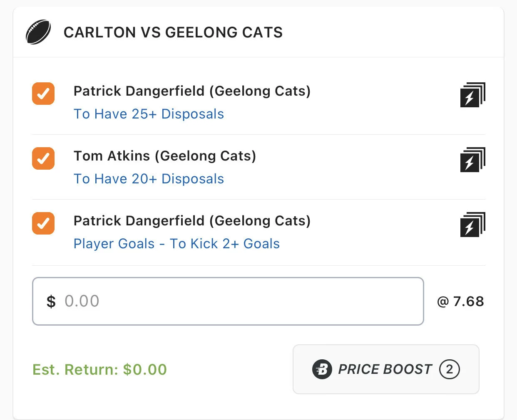
Task: Select the Tom Atkins player name
Action: click(165, 156)
